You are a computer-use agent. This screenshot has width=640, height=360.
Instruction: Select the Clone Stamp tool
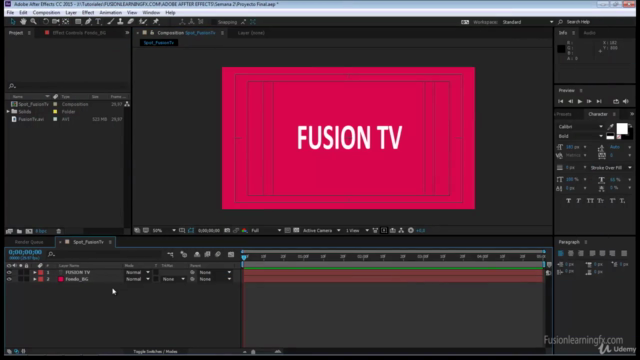coord(120,22)
